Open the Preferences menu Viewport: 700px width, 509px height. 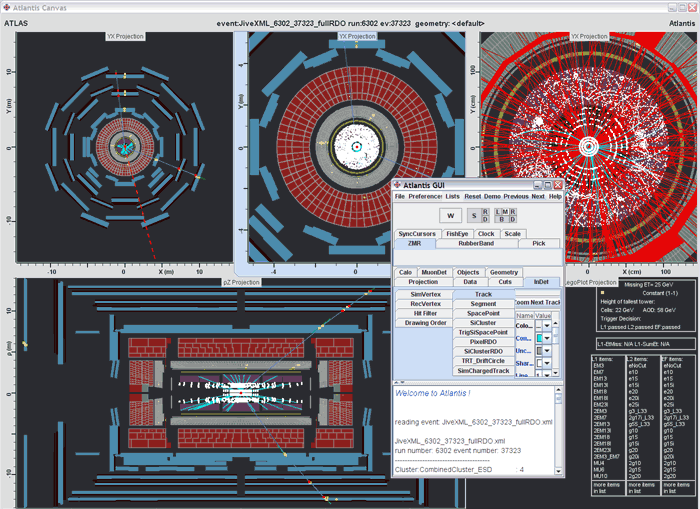[x=425, y=196]
